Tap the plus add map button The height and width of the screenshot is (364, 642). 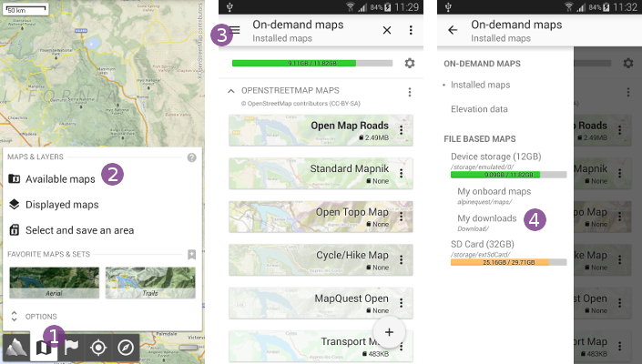[389, 332]
